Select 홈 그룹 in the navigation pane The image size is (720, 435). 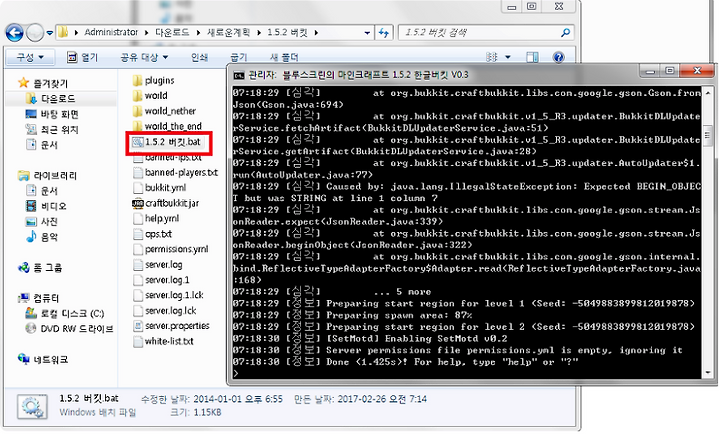tap(40, 267)
